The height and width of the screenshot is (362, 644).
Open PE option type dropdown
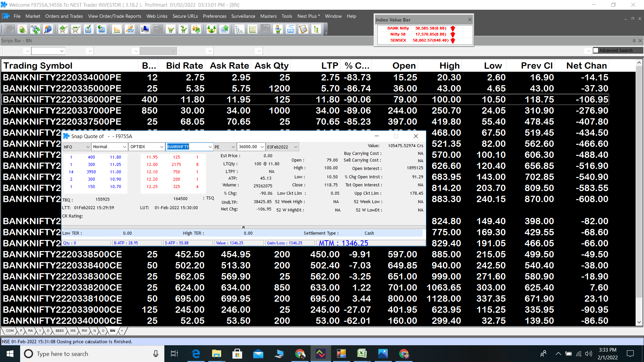click(x=233, y=147)
